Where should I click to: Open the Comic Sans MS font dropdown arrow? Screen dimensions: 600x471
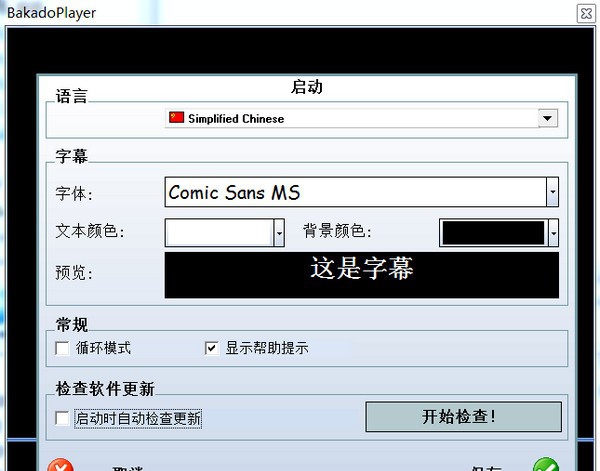pyautogui.click(x=553, y=192)
